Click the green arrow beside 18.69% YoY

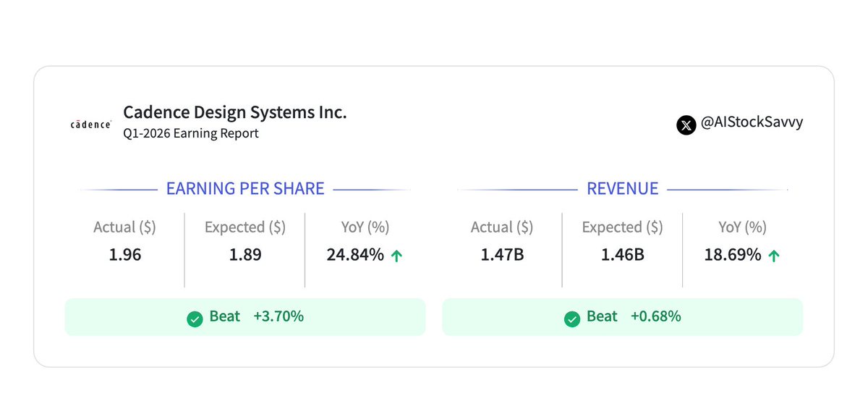pos(773,256)
